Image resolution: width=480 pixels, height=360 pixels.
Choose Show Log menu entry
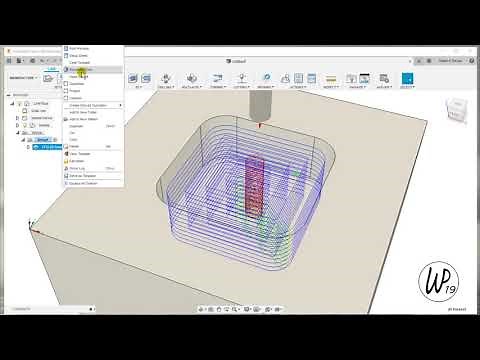pos(93,169)
